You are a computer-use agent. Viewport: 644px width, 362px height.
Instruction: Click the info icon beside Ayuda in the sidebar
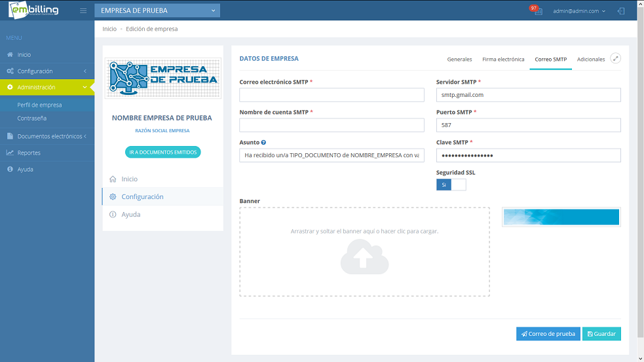click(10, 169)
